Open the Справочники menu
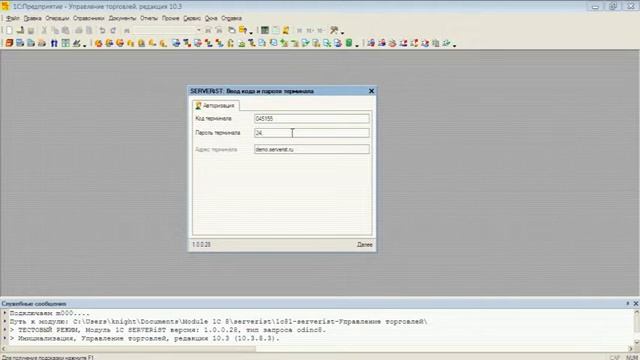This screenshot has height=360, width=640. click(x=89, y=18)
